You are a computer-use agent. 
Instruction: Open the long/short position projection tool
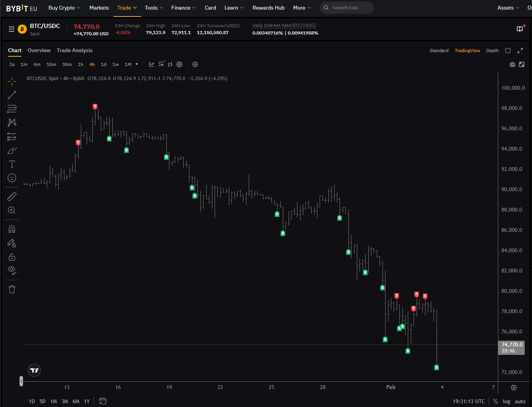tap(12, 136)
